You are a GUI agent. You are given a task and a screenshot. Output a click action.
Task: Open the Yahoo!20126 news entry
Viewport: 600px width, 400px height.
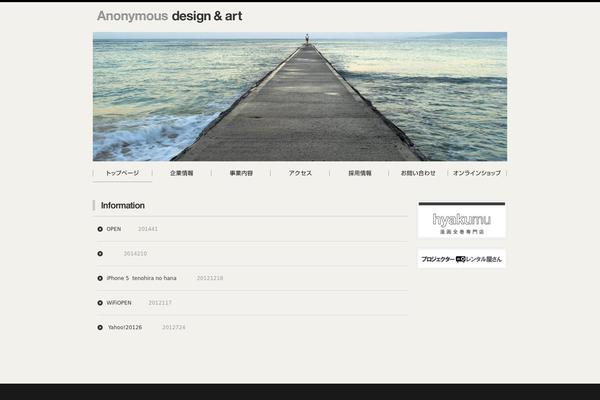tap(125, 327)
